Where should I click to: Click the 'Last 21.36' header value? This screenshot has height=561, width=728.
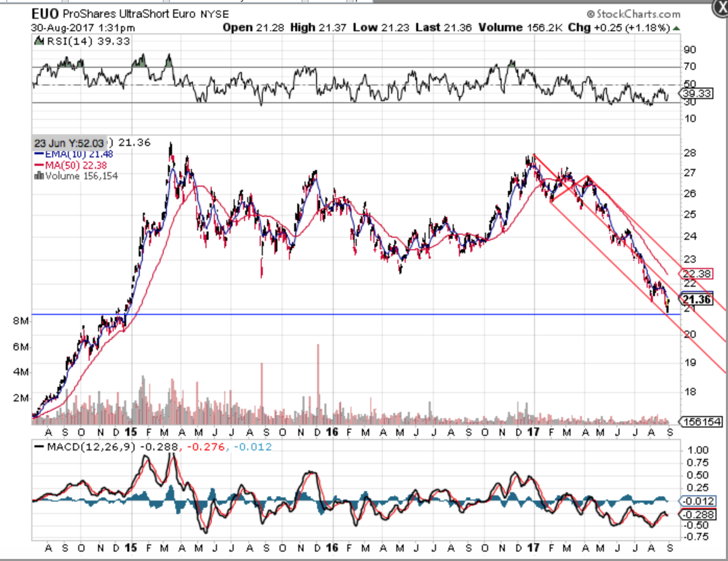tap(444, 28)
